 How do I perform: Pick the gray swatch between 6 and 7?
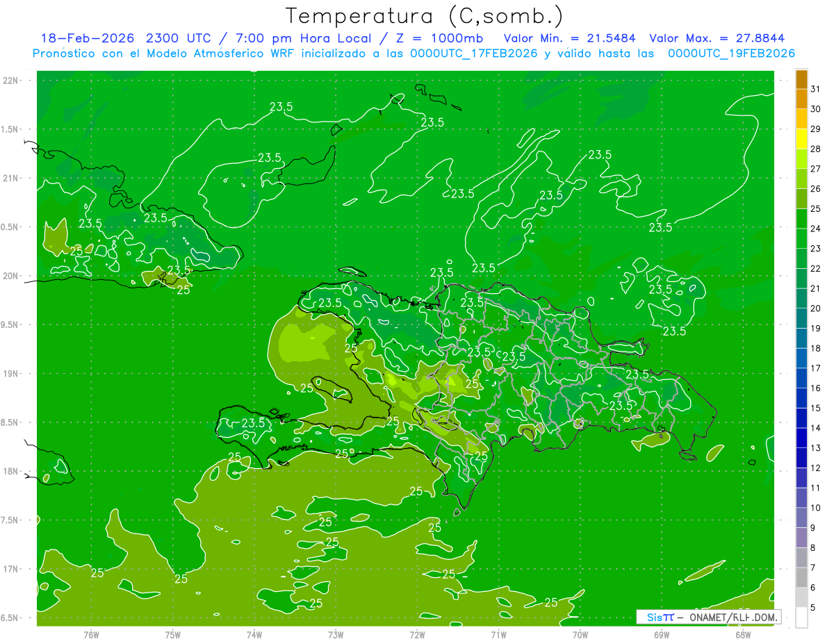coord(801,578)
